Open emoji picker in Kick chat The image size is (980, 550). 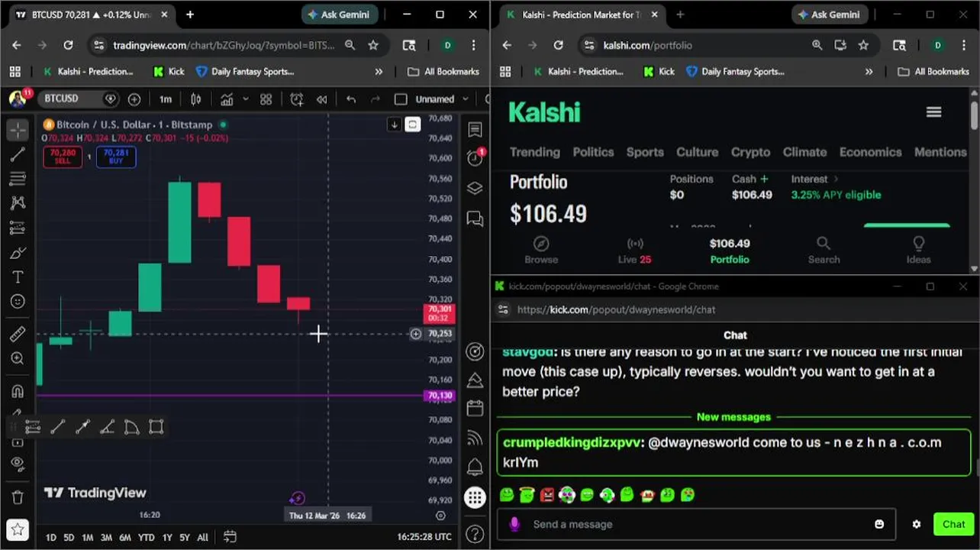point(879,524)
